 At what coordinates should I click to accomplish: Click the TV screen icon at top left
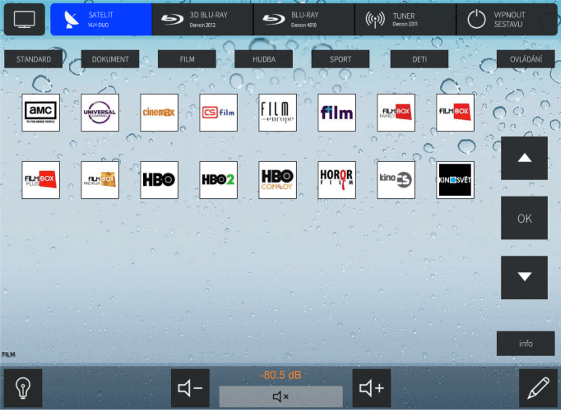click(24, 19)
